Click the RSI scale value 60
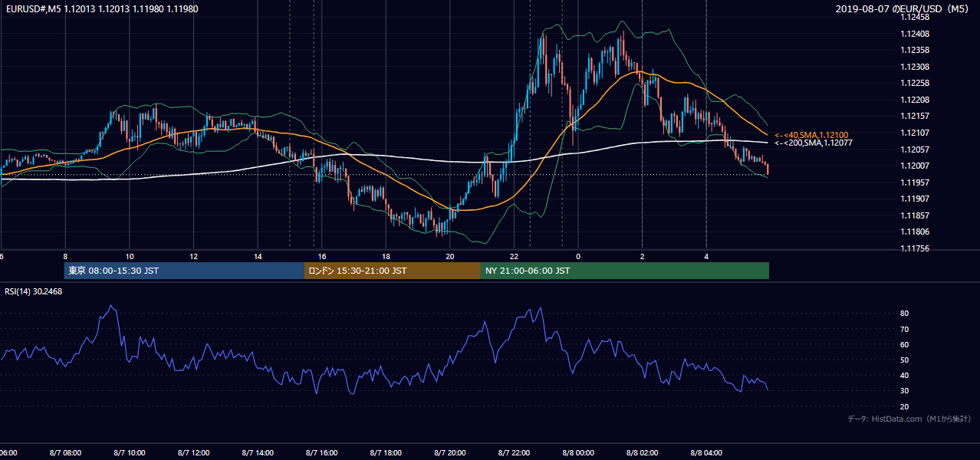Screen dimensions: 980x460 905,344
